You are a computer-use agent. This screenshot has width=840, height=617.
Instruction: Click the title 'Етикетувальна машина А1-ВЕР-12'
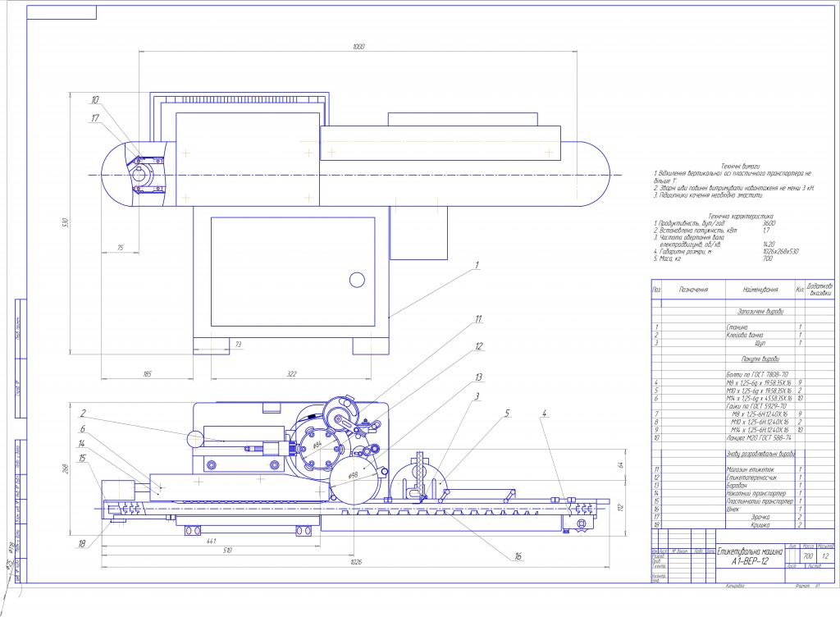click(750, 556)
